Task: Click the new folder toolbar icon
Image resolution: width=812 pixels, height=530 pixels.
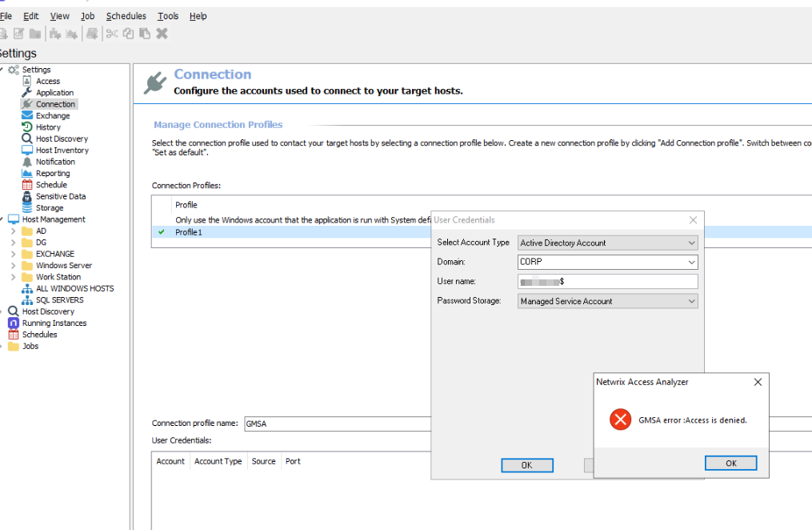Action: 35,34
